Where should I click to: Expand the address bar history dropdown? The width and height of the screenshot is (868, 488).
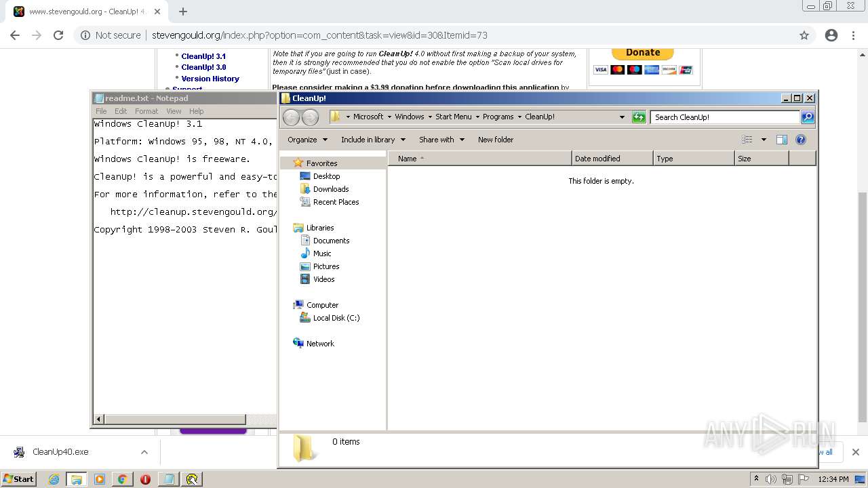pyautogui.click(x=622, y=117)
